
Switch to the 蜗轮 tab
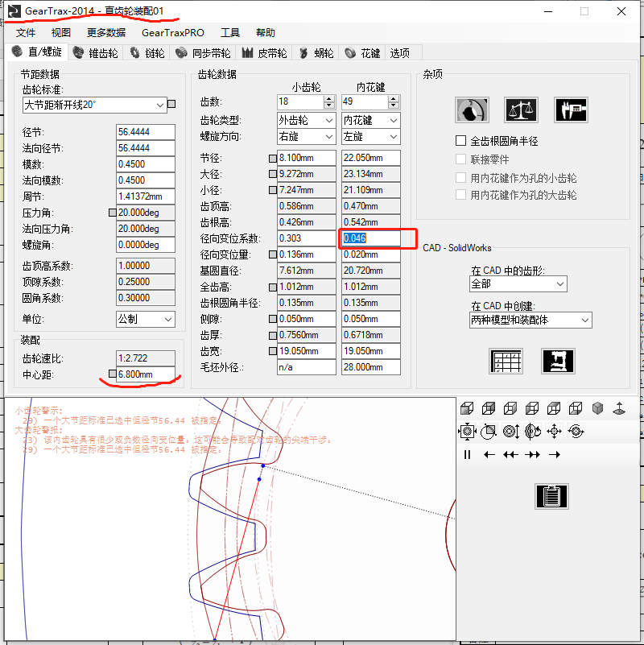coord(316,53)
